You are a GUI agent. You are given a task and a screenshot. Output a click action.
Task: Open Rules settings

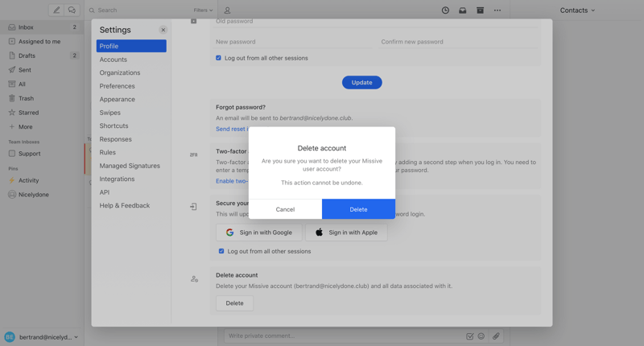(131, 152)
